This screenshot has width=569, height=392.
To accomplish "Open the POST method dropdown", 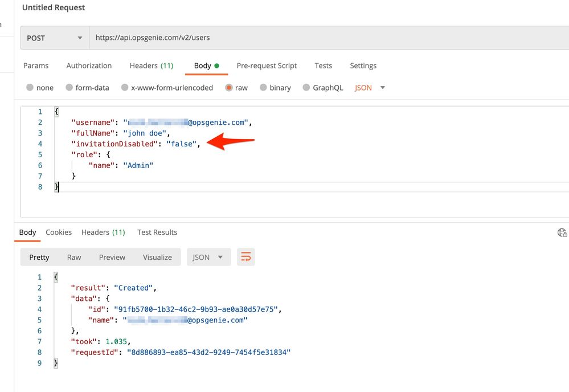I will pos(55,38).
